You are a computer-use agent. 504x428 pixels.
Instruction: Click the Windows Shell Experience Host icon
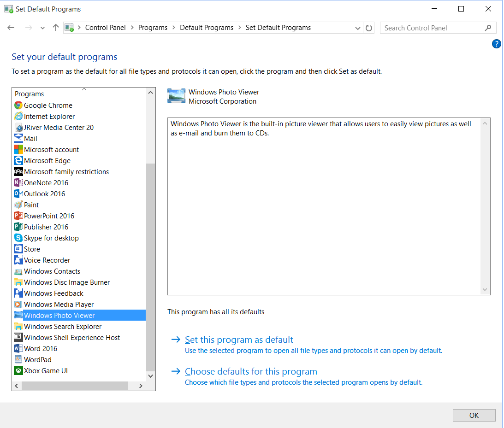pyautogui.click(x=18, y=337)
